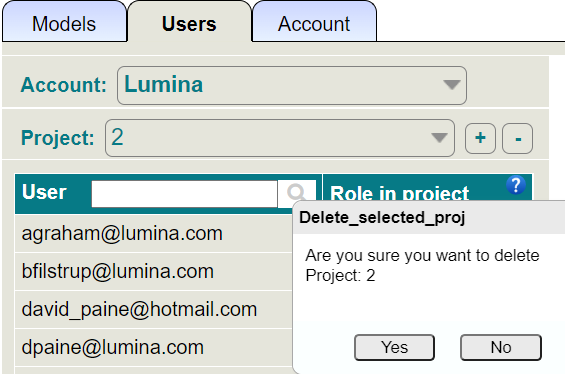This screenshot has height=374, width=565.
Task: Click the User column header label
Action: point(44,192)
